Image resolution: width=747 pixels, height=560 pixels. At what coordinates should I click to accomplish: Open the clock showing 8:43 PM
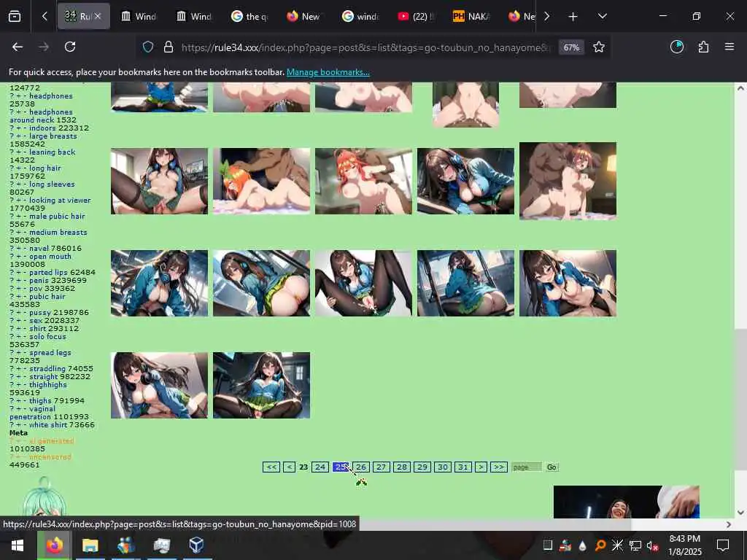pos(685,545)
